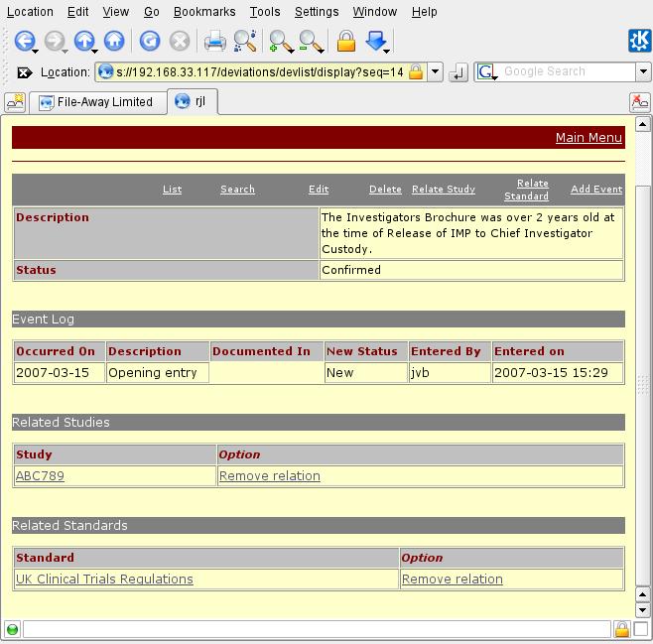The image size is (653, 644).
Task: Open the Settings menu
Action: coord(317,12)
